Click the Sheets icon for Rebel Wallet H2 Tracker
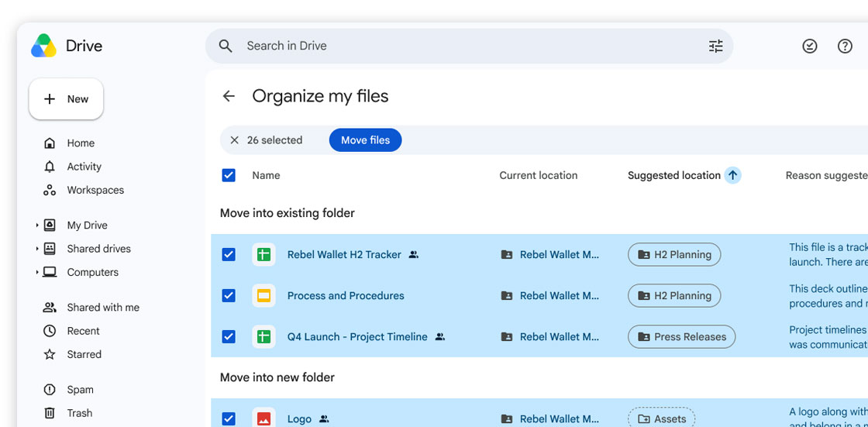 [x=264, y=255]
